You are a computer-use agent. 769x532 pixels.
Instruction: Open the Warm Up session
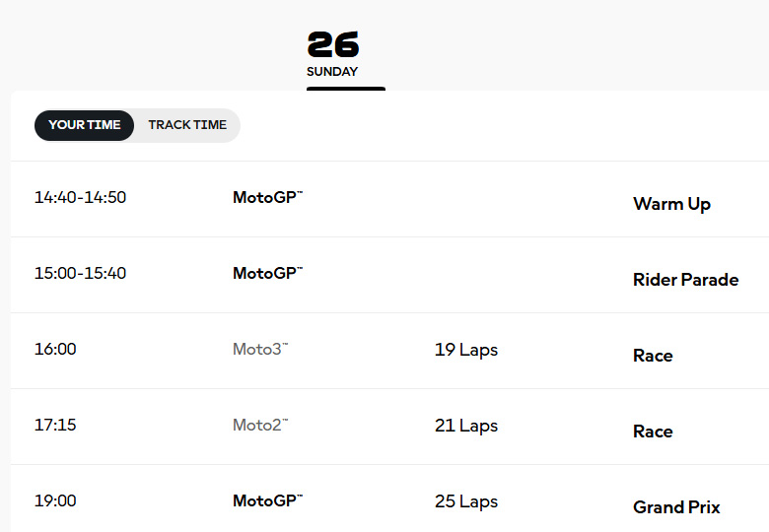671,204
